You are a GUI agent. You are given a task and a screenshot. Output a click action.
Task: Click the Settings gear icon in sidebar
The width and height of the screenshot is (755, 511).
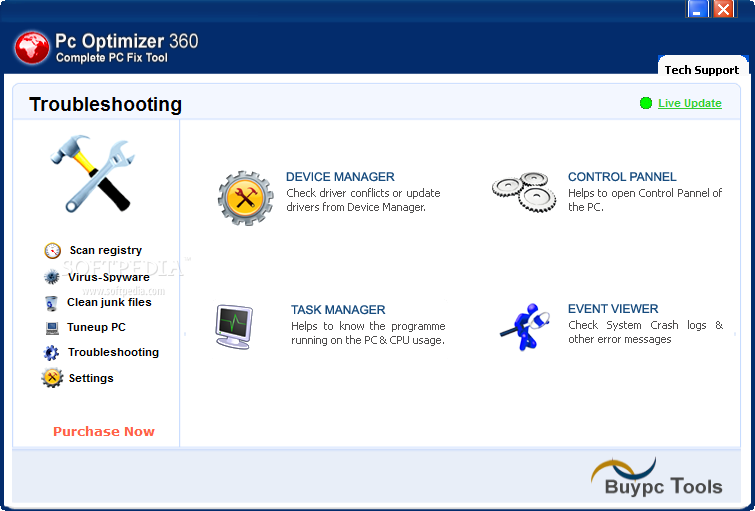coord(52,378)
